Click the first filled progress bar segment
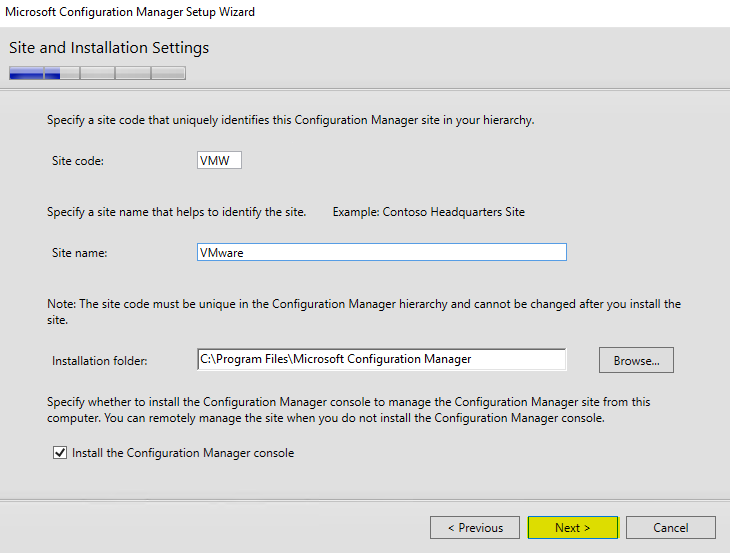 pyautogui.click(x=26, y=73)
